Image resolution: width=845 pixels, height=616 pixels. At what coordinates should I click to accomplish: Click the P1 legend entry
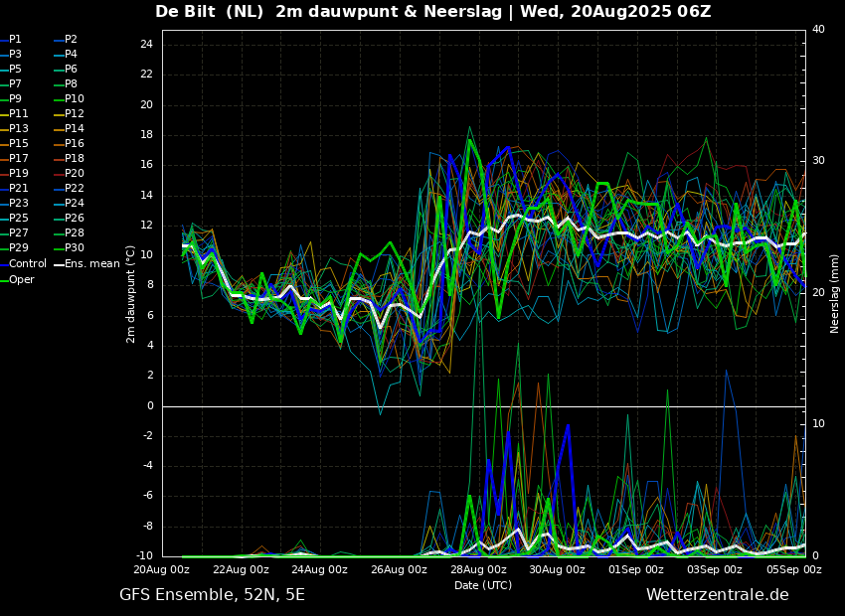[x=11, y=40]
